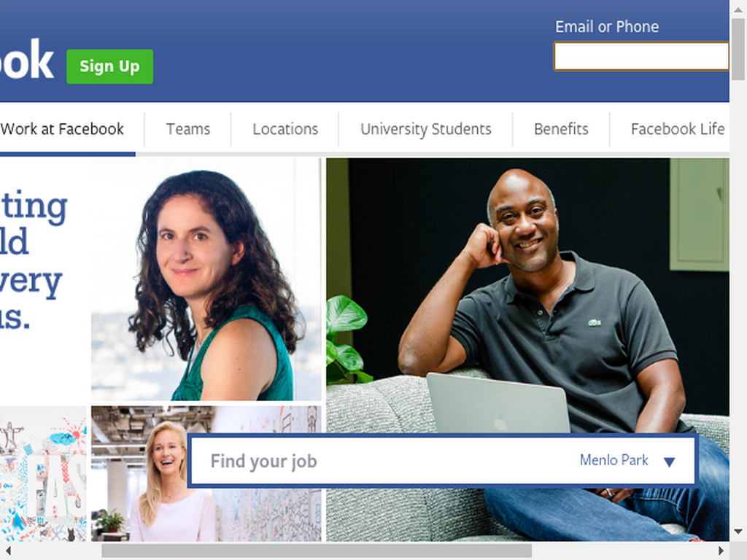Focus the Email or Phone input field
This screenshot has width=747, height=560.
point(641,56)
